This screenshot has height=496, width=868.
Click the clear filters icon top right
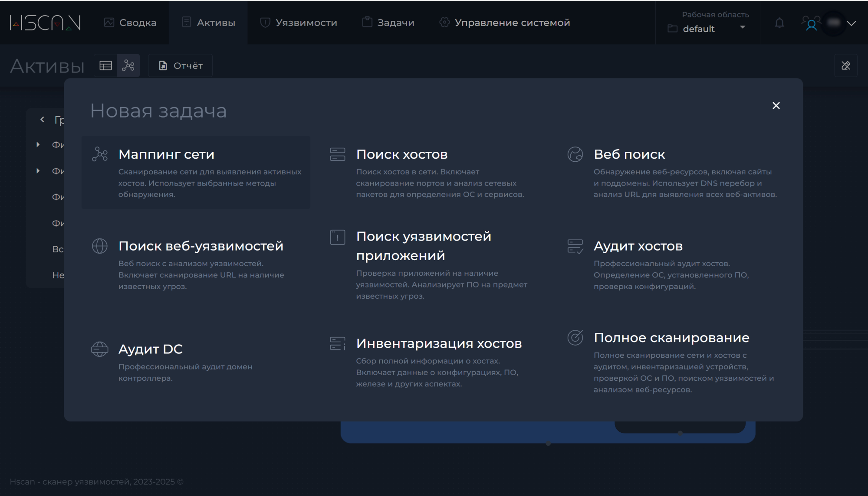click(845, 65)
